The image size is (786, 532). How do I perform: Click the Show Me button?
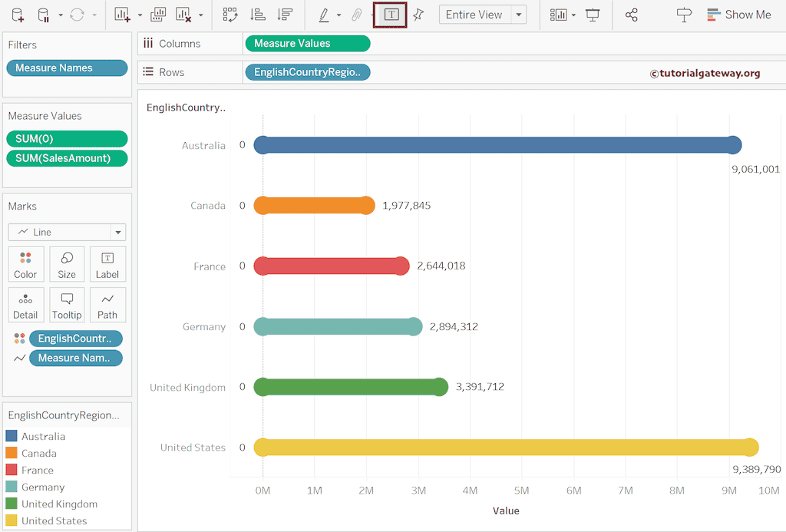[739, 14]
